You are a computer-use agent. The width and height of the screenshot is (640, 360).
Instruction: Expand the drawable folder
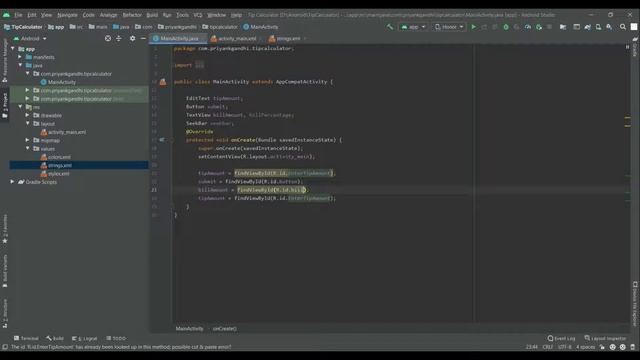(x=28, y=115)
